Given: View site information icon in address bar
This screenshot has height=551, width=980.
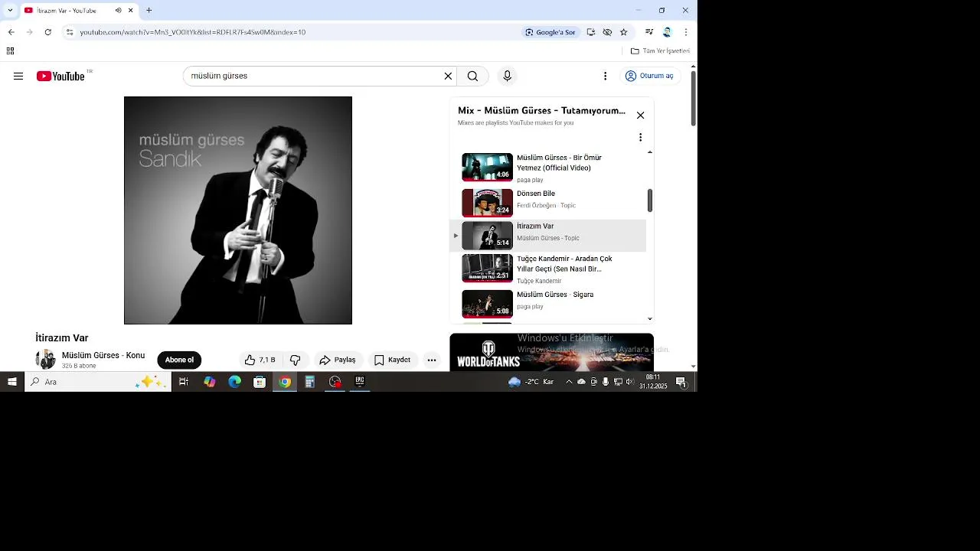Looking at the screenshot, I should coord(70,32).
